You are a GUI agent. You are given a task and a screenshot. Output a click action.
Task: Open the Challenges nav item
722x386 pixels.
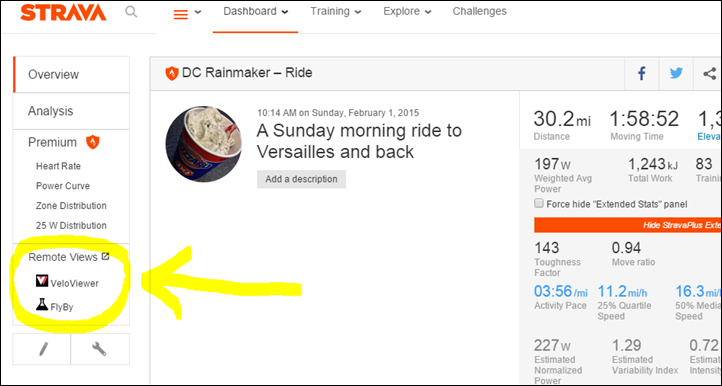coord(479,12)
